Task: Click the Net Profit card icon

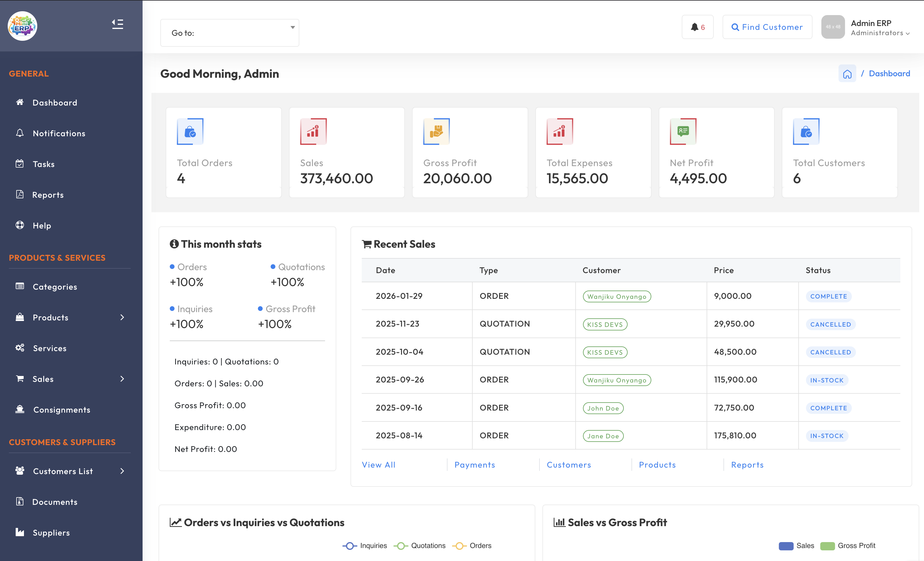Action: coord(683,132)
